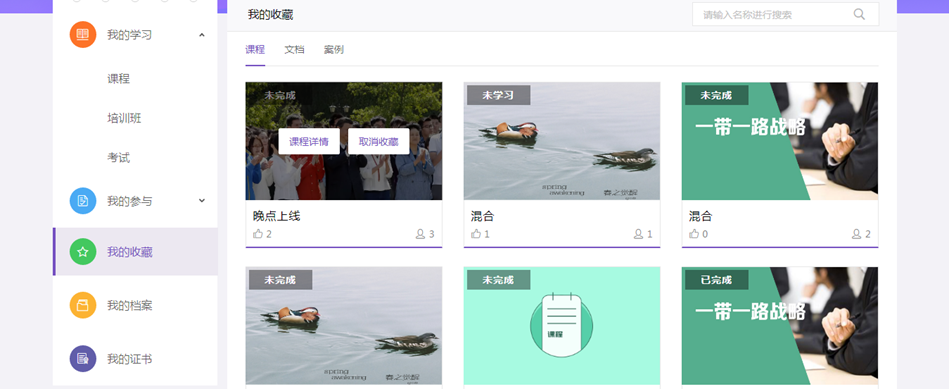Expand the 我的参与 section arrow
This screenshot has height=389, width=949.
point(202,201)
